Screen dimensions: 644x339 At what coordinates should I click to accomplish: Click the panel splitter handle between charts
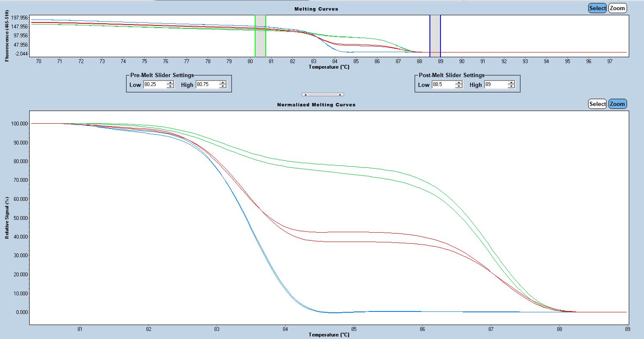click(322, 94)
